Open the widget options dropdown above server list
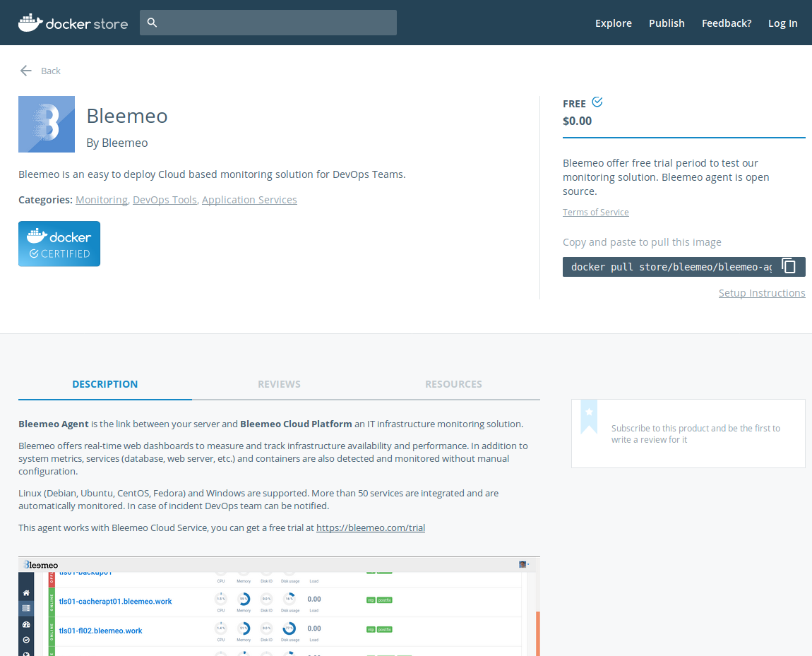Screen dimensions: 812x656 pyautogui.click(x=527, y=564)
